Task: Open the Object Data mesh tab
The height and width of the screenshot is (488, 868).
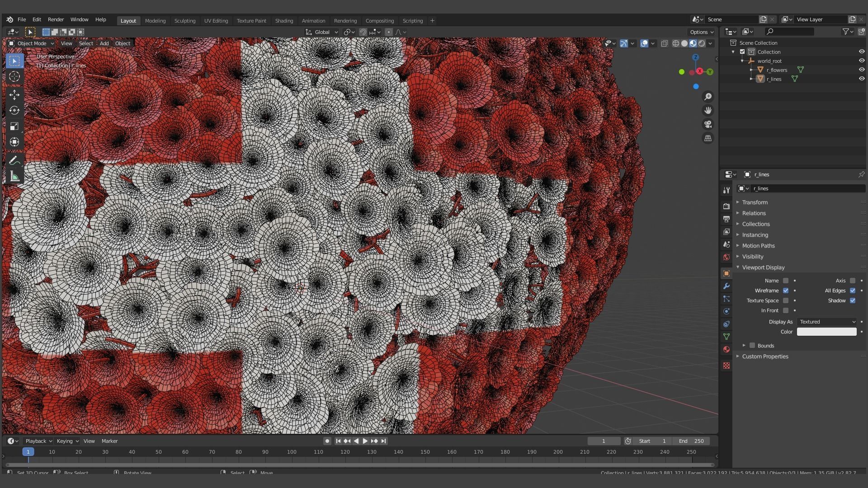Action: coord(726,337)
